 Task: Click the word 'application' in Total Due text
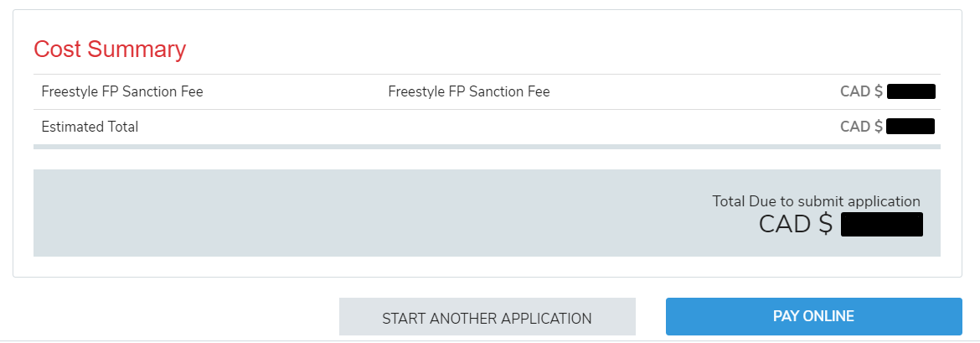pos(884,201)
